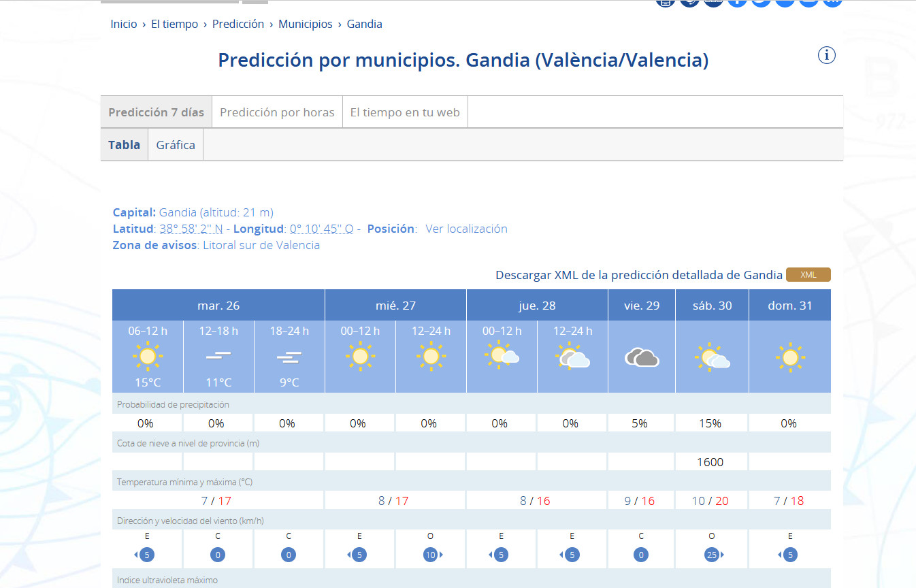The image size is (916, 588).
Task: Click the 15°C reading under 06–12 h
Action: tap(148, 382)
